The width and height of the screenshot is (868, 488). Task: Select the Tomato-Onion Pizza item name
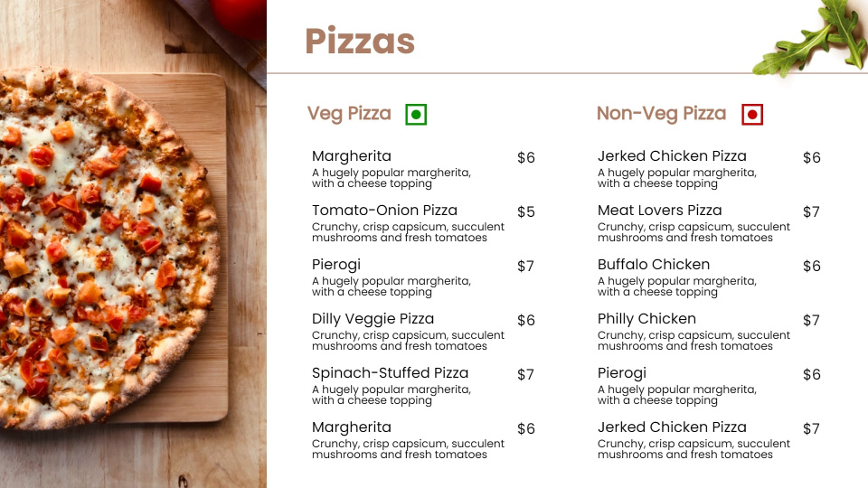click(x=384, y=211)
